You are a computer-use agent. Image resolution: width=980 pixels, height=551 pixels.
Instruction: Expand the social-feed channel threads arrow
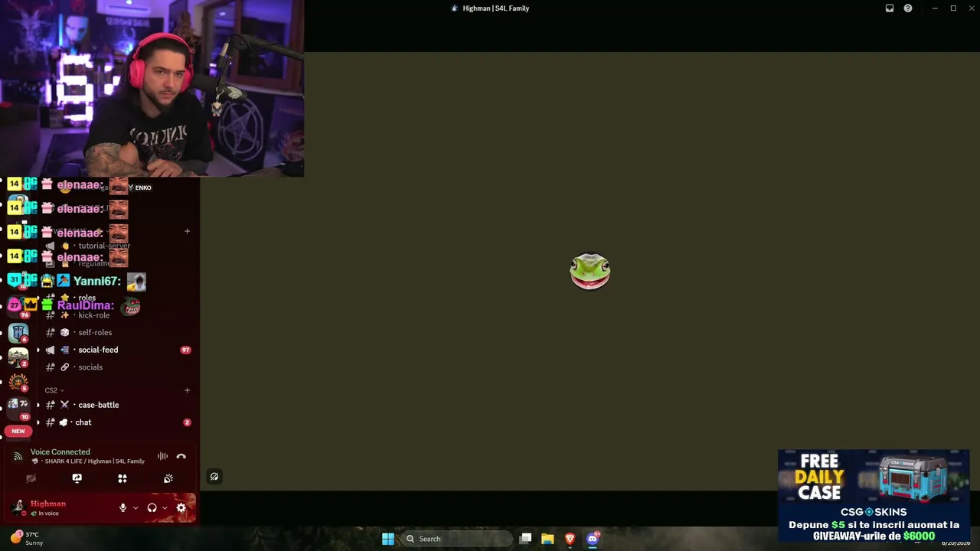[38, 350]
